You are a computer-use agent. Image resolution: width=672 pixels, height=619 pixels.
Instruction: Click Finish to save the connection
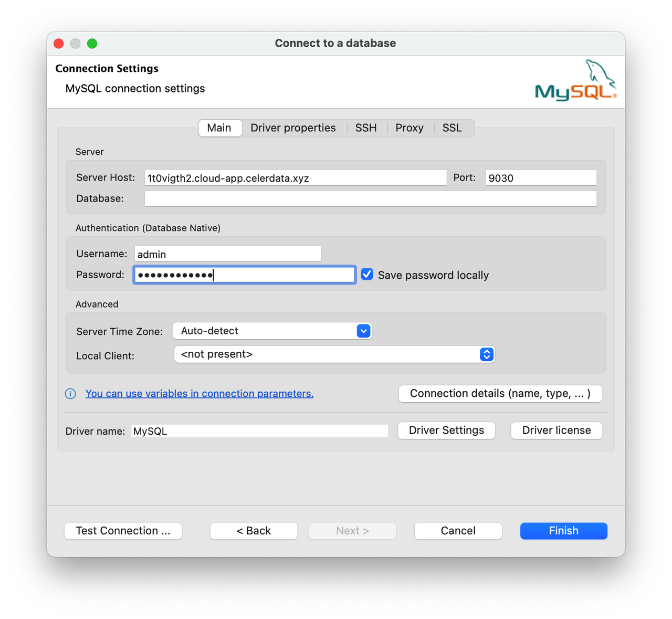(x=563, y=531)
